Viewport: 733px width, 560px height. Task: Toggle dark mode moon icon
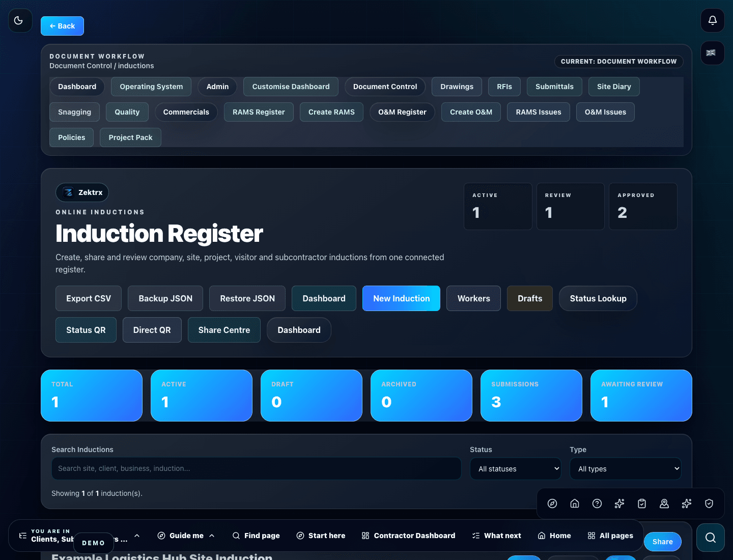[x=20, y=20]
